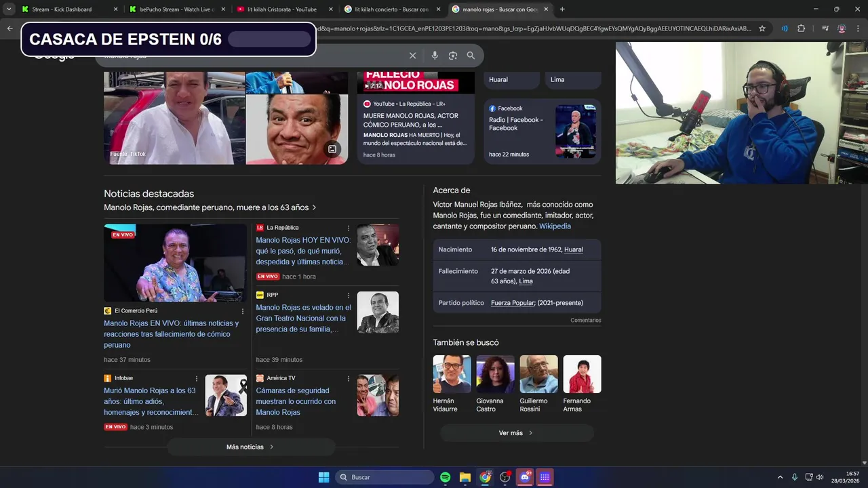The height and width of the screenshot is (488, 868).
Task: Open El Comercio EN VIVO news thumbnail
Action: pyautogui.click(x=175, y=263)
